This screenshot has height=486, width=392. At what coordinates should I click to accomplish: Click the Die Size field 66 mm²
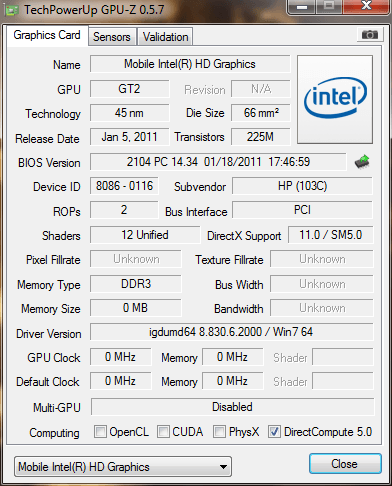(x=261, y=113)
